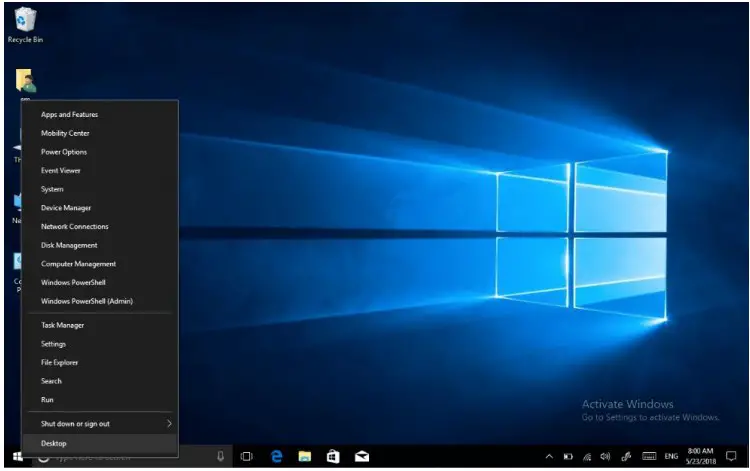Select Network Connections

[100, 226]
